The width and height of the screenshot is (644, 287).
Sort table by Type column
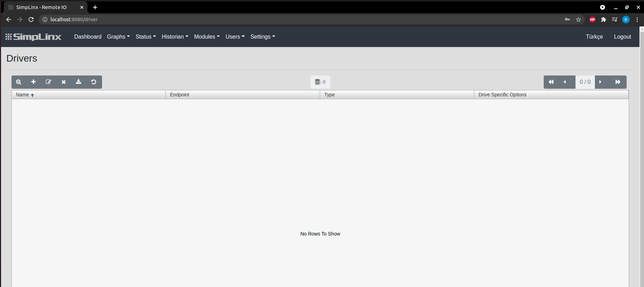[397, 95]
